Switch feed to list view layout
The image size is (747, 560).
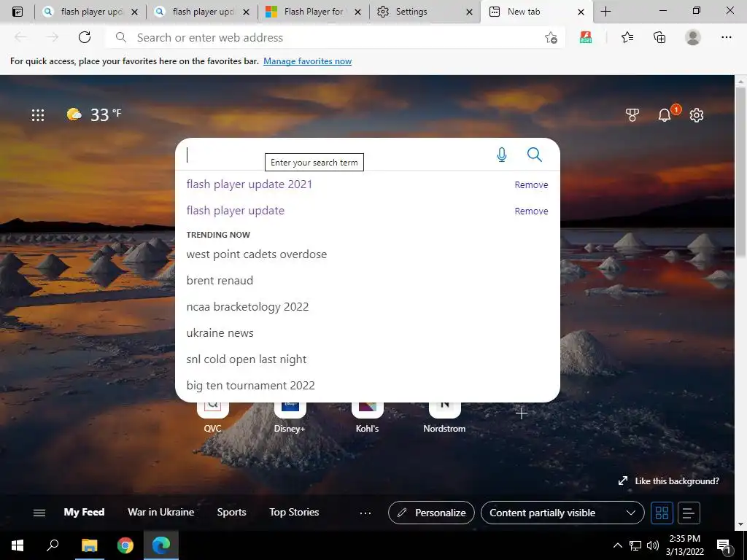tap(689, 513)
